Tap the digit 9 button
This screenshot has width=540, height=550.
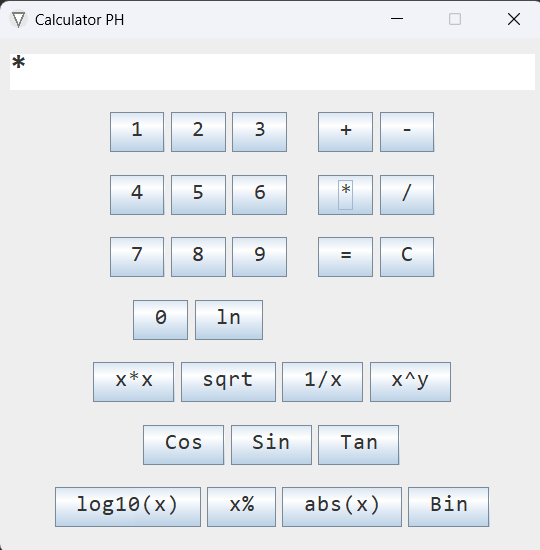coord(259,257)
